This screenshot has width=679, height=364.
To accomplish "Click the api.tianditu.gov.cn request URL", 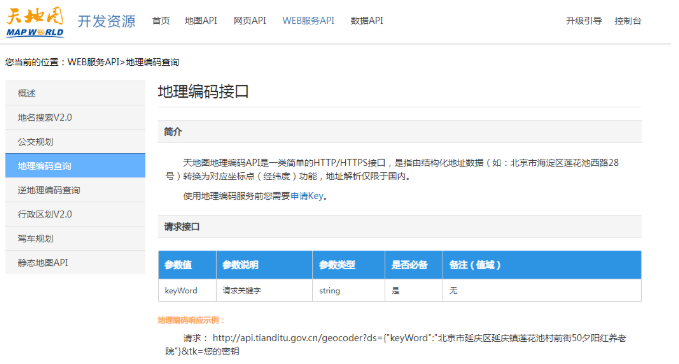I will [x=396, y=345].
